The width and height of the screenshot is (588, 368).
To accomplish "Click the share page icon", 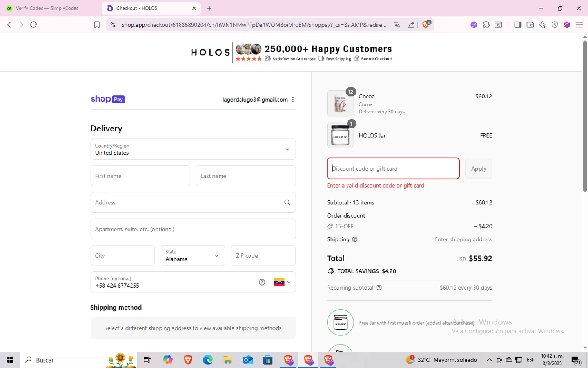I will click(x=411, y=25).
